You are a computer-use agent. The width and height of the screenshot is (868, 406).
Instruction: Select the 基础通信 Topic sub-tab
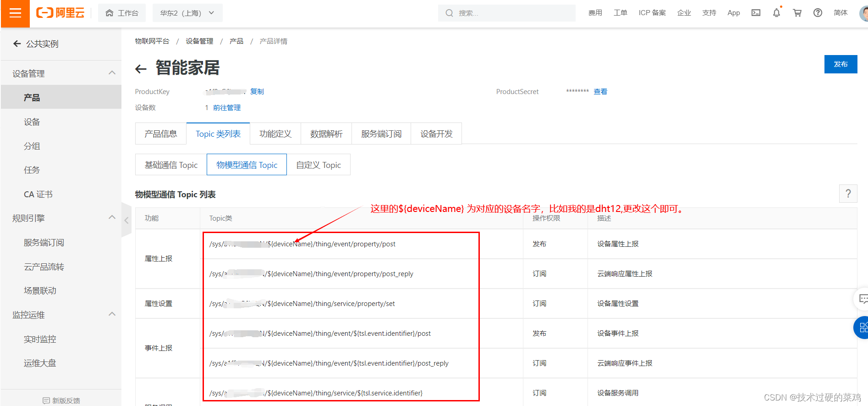[x=171, y=165]
